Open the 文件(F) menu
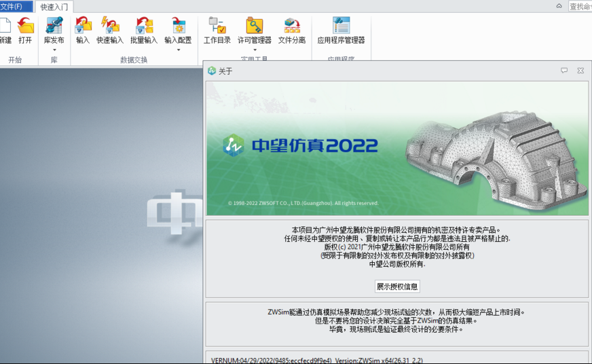Image resolution: width=592 pixels, height=364 pixels. (x=16, y=6)
